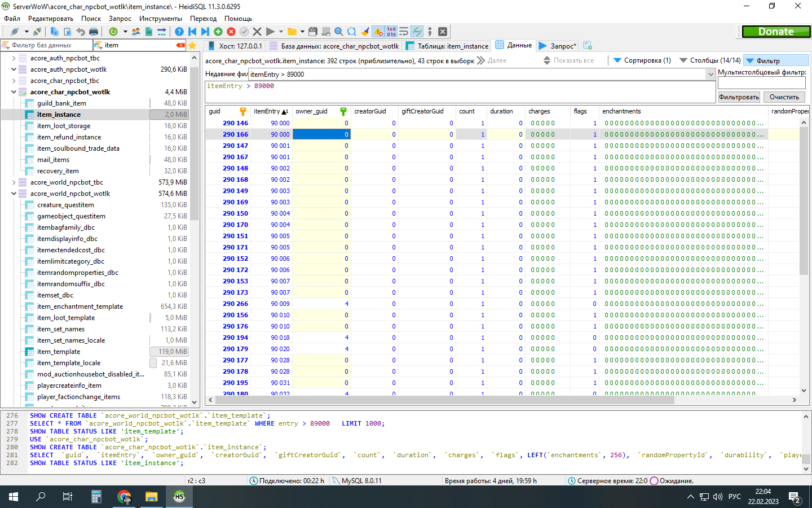Viewport: 812px width, 508px height.
Task: Click the copy icon in toolbar
Action: [x=55, y=32]
